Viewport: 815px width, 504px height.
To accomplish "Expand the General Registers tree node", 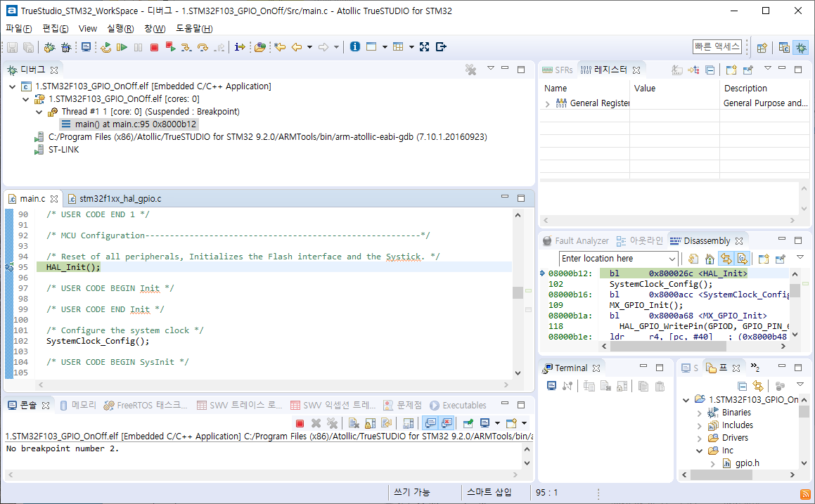I will coord(548,103).
